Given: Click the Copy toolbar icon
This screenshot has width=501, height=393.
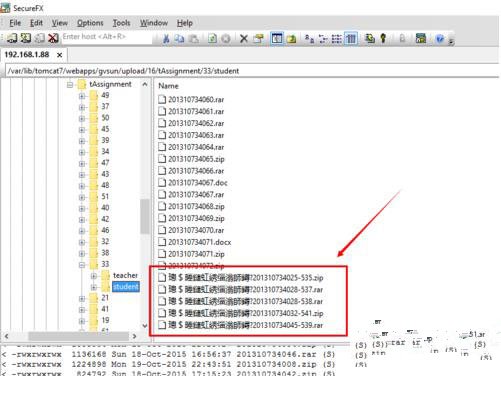Looking at the screenshot, I should coord(180,39).
